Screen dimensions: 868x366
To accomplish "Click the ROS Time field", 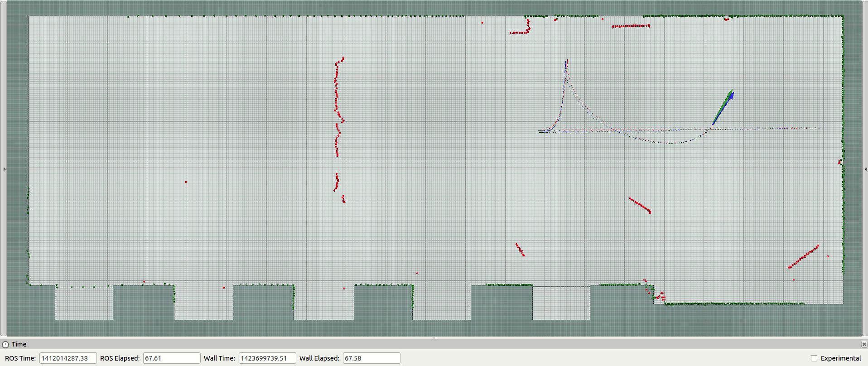I will point(68,358).
